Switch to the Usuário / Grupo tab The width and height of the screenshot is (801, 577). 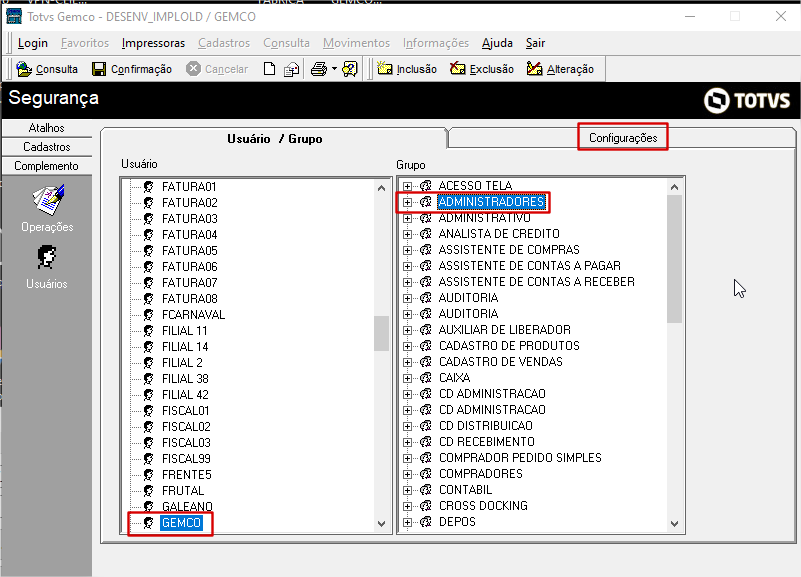click(274, 139)
